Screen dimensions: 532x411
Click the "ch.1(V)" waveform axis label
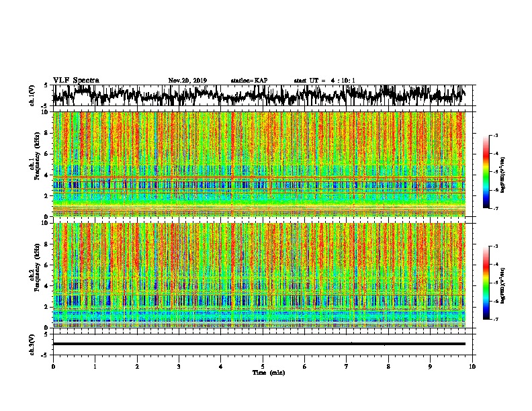32,95
